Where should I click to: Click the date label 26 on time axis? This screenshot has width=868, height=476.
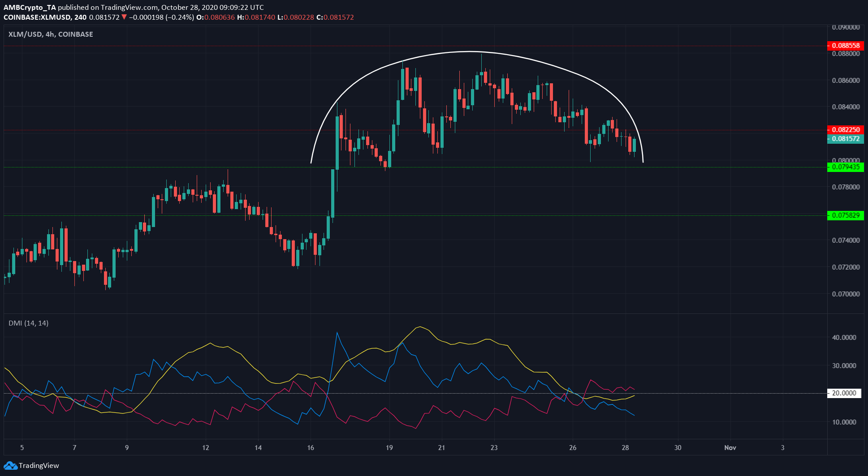(573, 448)
